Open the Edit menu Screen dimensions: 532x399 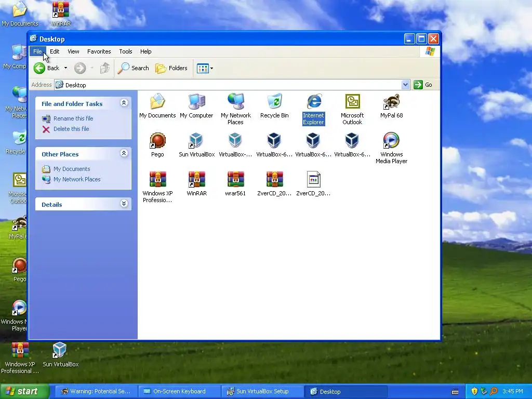click(54, 51)
